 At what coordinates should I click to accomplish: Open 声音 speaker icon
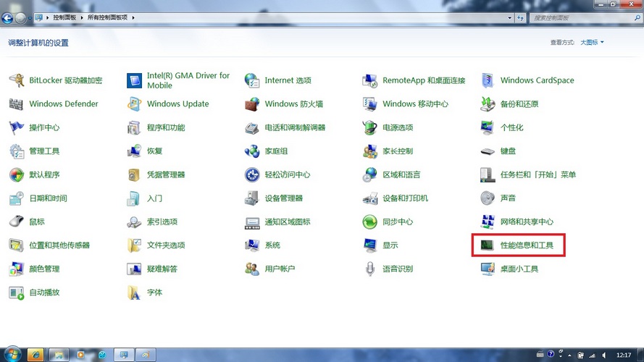tap(488, 198)
